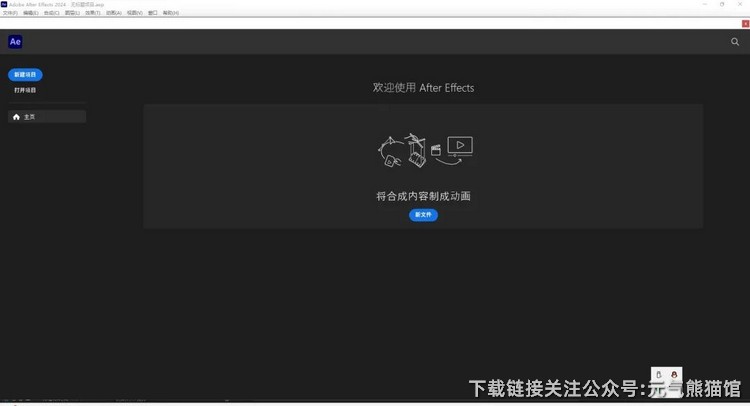Open the QQ penguin tray icon
This screenshot has height=406, width=750.
674,374
